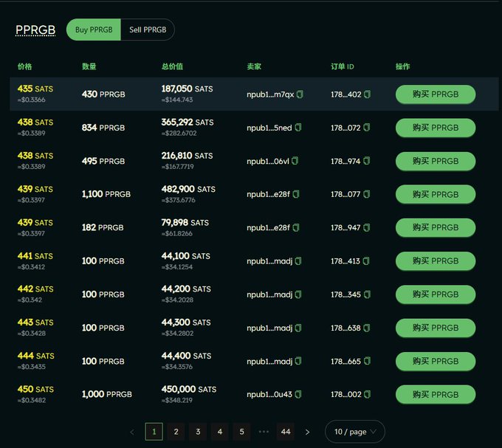The width and height of the screenshot is (502, 448).
Task: Copy seller npub1...madj in 441 SATS row
Action: [298, 261]
